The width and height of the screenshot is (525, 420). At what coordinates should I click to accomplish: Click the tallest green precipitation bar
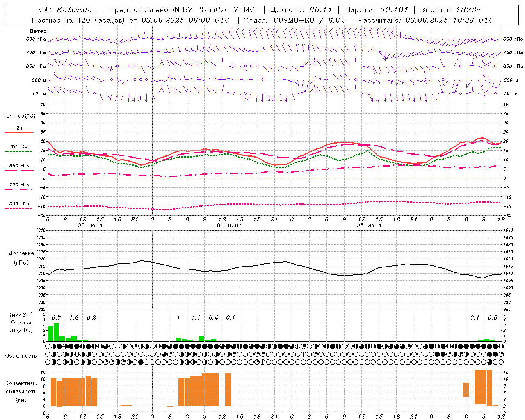(57, 332)
